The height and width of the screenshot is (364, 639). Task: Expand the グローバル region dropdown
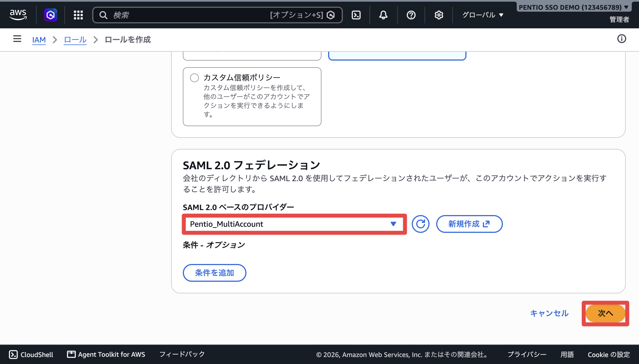pos(483,15)
